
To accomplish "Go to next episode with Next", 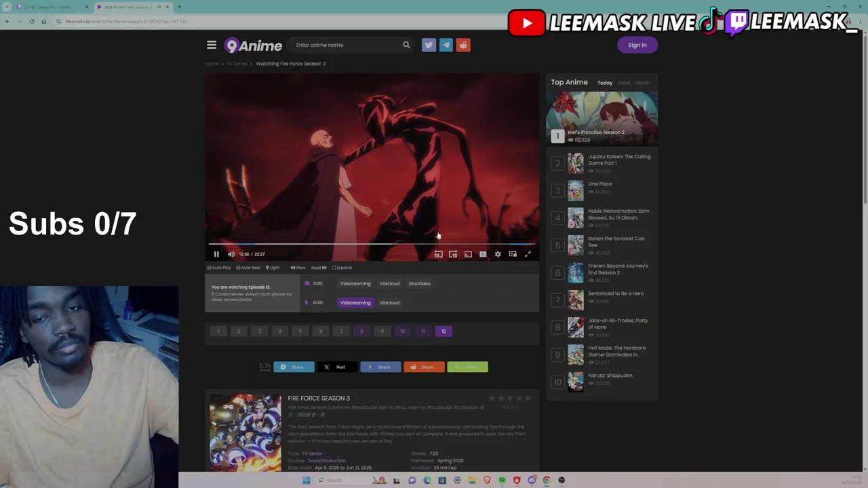I will click(x=319, y=268).
